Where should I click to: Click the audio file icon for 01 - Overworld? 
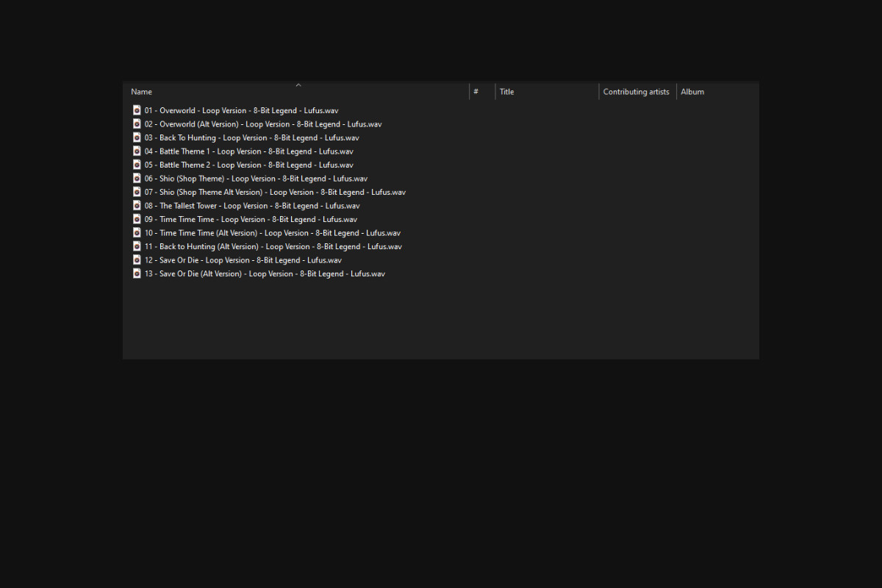[x=136, y=110]
